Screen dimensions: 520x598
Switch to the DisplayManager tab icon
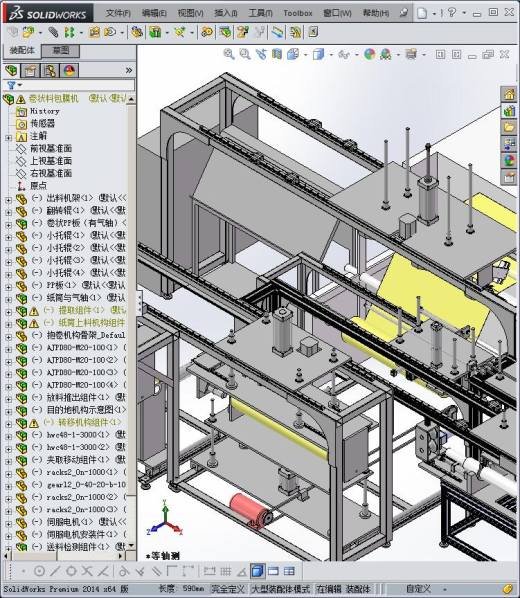[x=69, y=71]
